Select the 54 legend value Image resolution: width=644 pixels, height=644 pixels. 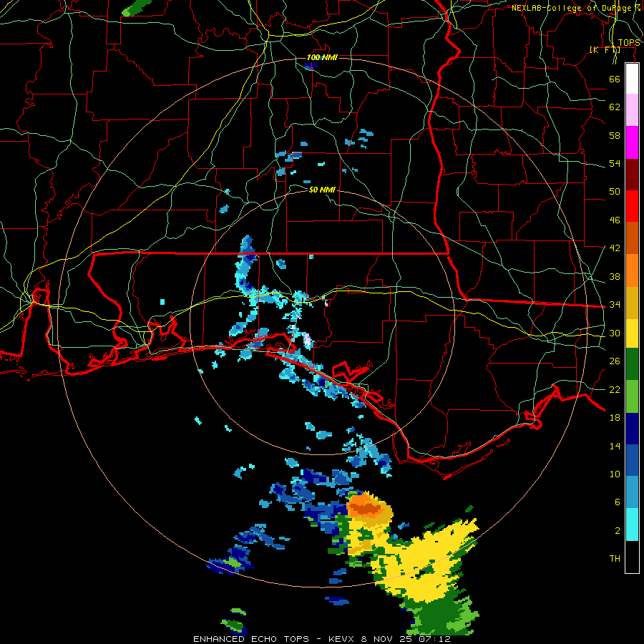click(615, 163)
